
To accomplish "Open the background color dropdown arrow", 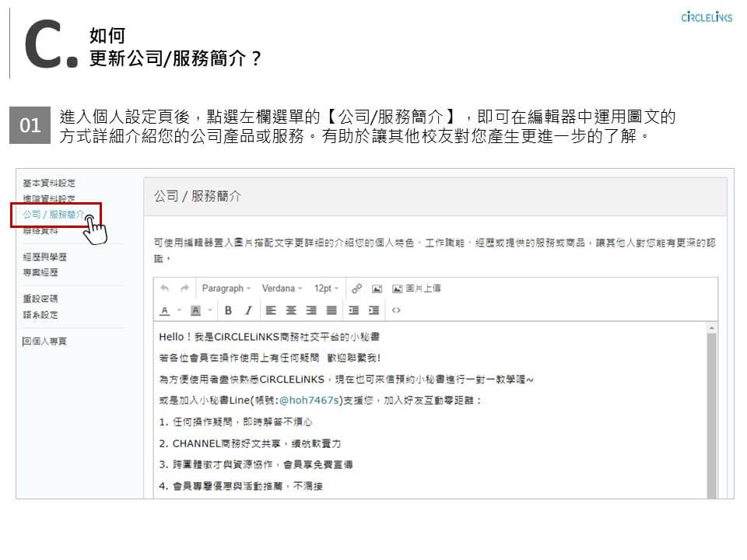I will (210, 310).
